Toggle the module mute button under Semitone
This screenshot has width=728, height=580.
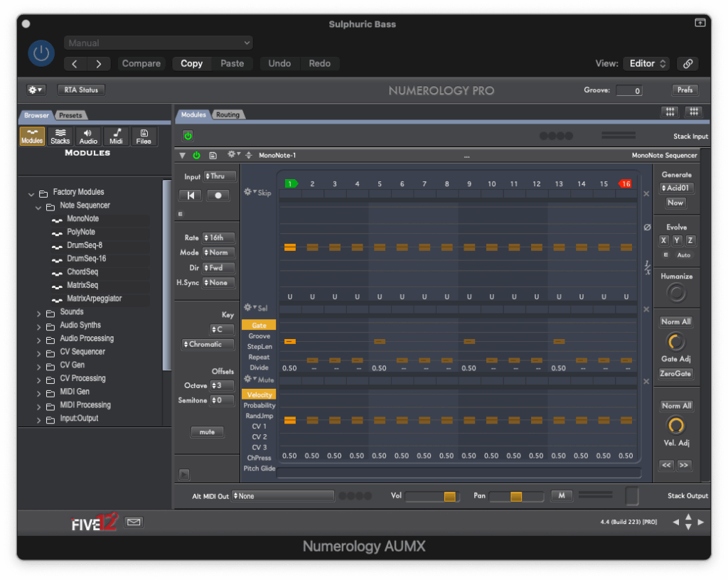pyautogui.click(x=207, y=432)
